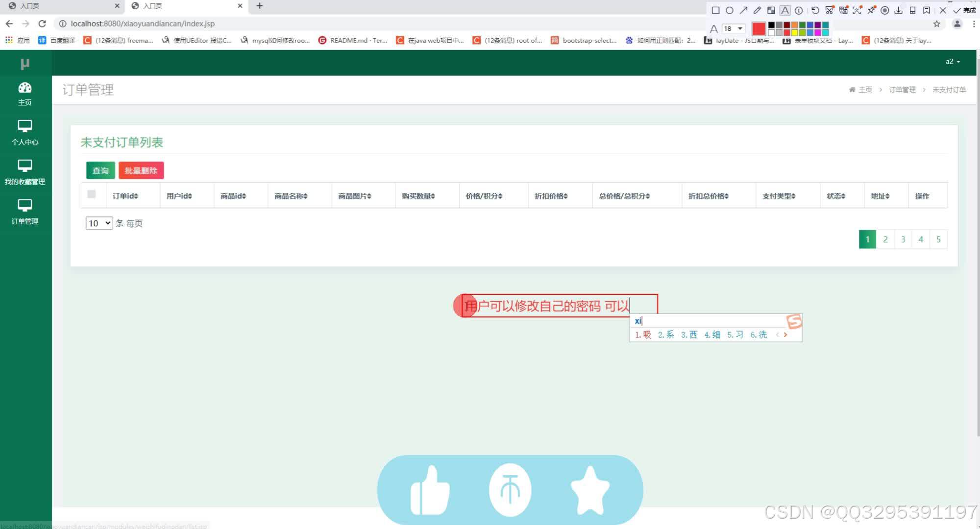Click the 批量删除 button

pos(141,170)
